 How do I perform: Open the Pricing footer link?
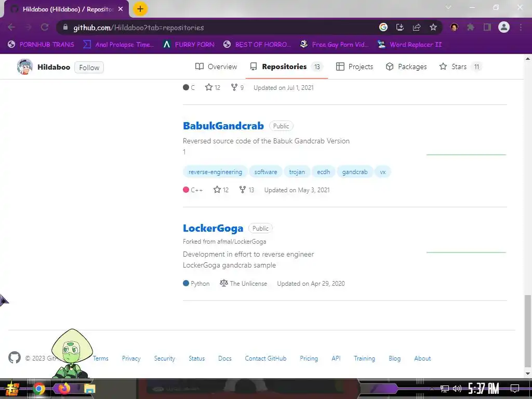coord(309,358)
